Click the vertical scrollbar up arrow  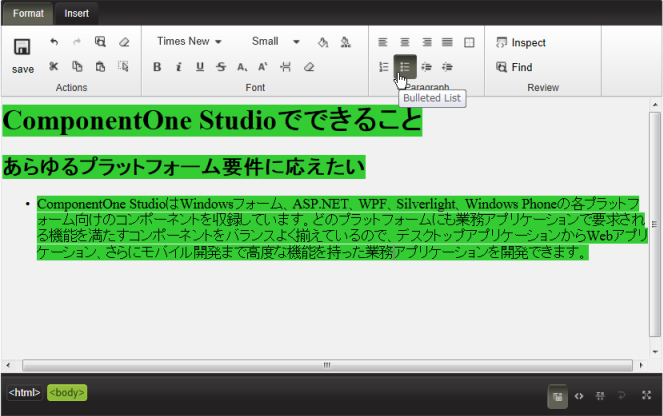tap(655, 104)
